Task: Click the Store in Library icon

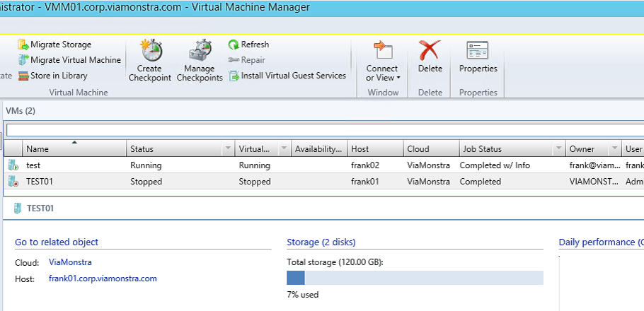Action: pos(23,76)
